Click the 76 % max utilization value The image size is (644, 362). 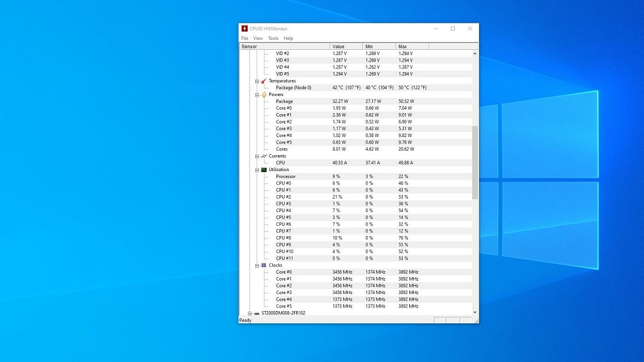(x=403, y=238)
